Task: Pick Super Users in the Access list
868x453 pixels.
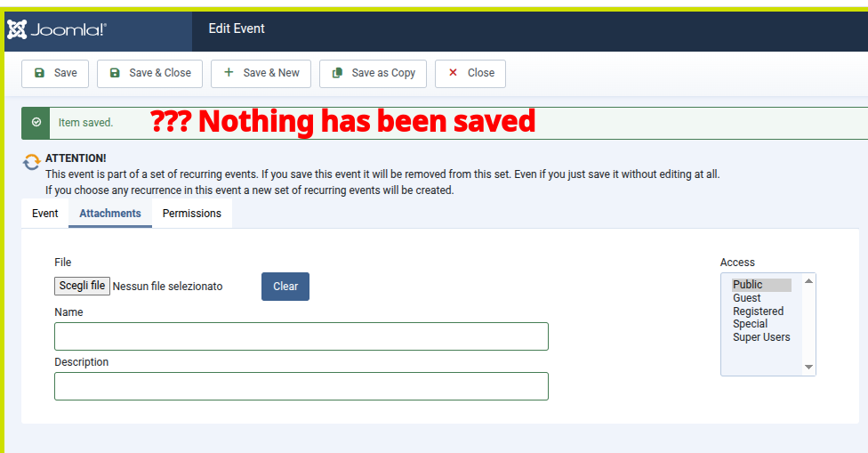Action: click(x=761, y=337)
